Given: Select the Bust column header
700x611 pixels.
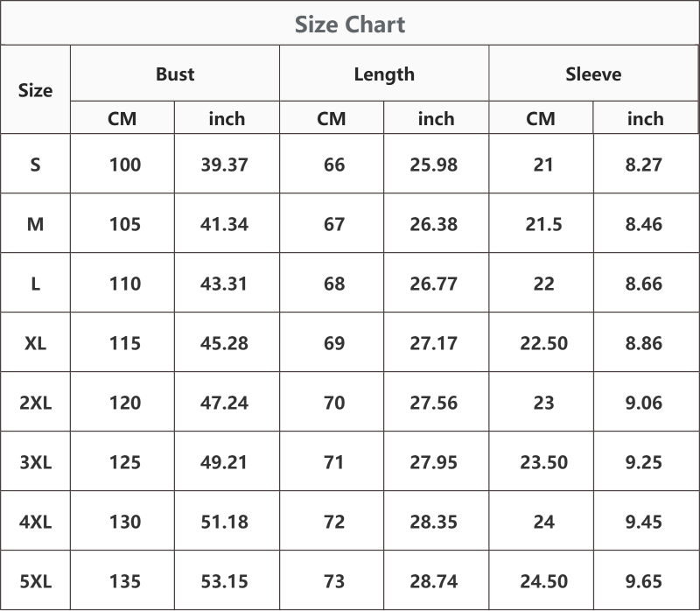Looking at the screenshot, I should pos(175,74).
